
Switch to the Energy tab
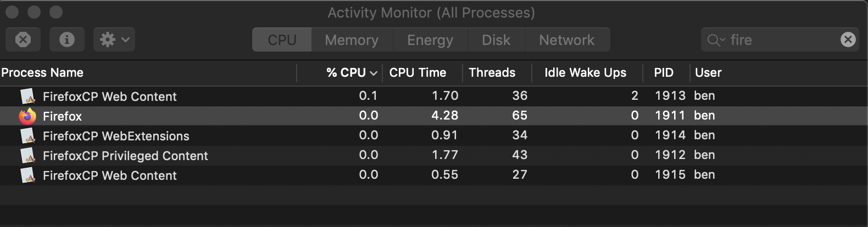430,40
